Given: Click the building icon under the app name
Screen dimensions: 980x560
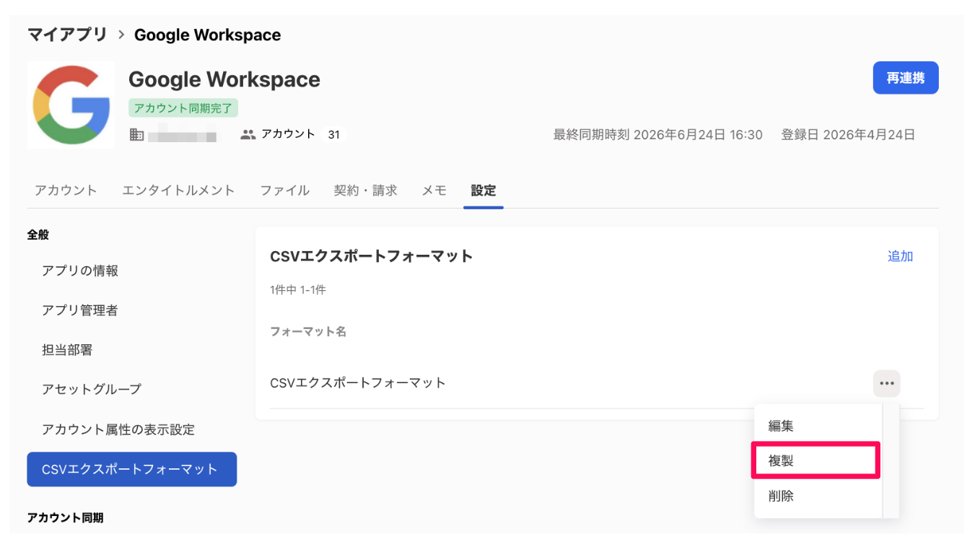Looking at the screenshot, I should coord(136,134).
